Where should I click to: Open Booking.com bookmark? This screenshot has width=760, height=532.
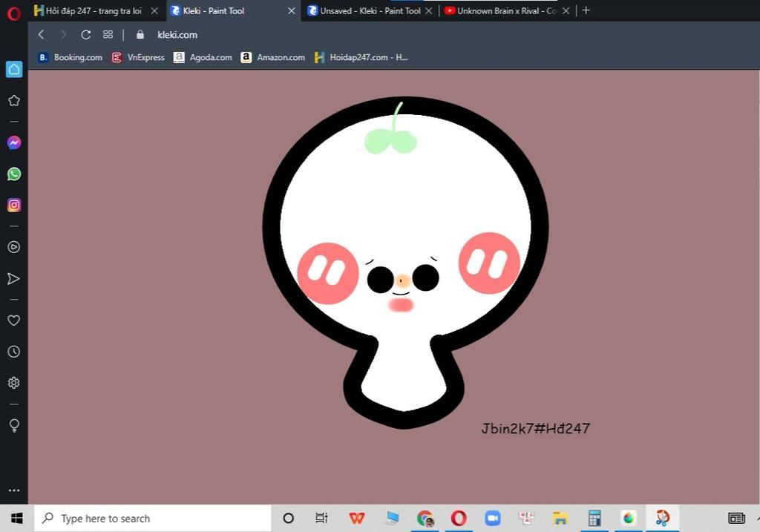click(71, 57)
